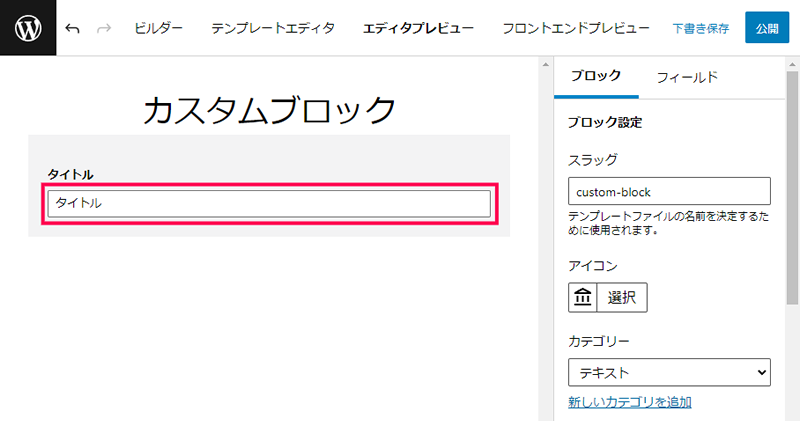Click 選択 to choose an icon
The width and height of the screenshot is (800, 421).
(x=621, y=297)
